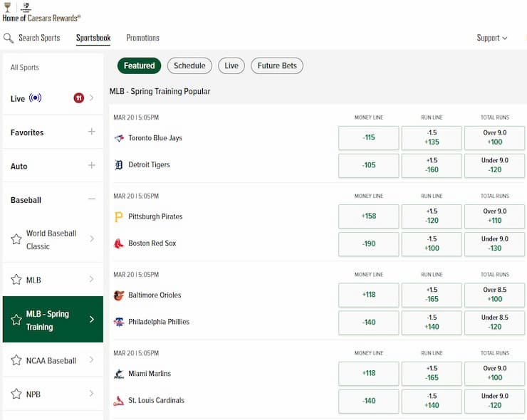This screenshot has height=420, width=527.
Task: Toggle the MLB favorite star
Action: [x=16, y=280]
